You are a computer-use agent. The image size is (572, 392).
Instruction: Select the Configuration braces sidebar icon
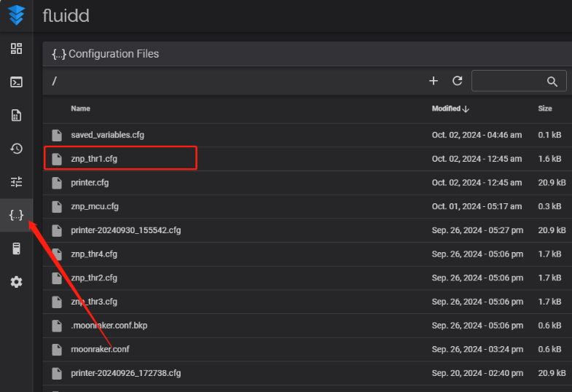point(16,215)
